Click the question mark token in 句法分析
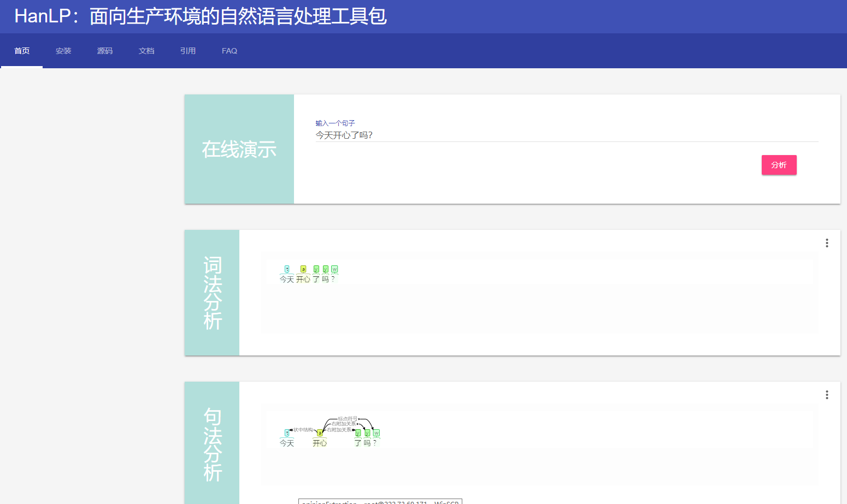The image size is (847, 504). 375,443
